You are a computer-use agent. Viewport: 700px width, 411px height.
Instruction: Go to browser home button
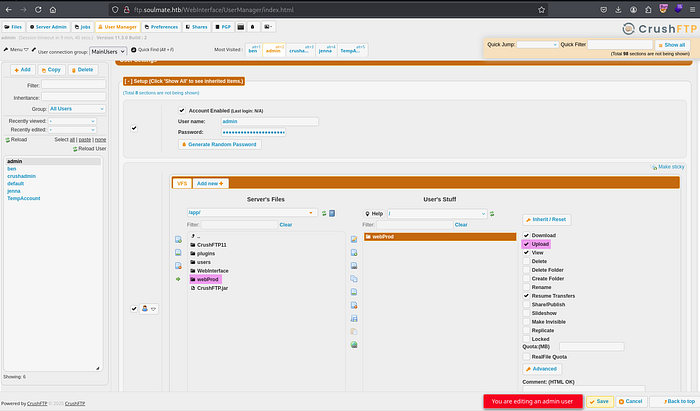53,9
